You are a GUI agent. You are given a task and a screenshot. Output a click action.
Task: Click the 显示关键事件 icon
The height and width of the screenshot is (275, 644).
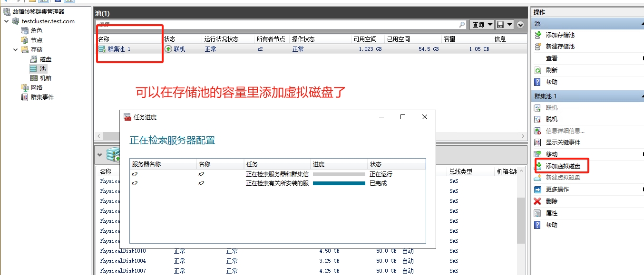coord(538,142)
